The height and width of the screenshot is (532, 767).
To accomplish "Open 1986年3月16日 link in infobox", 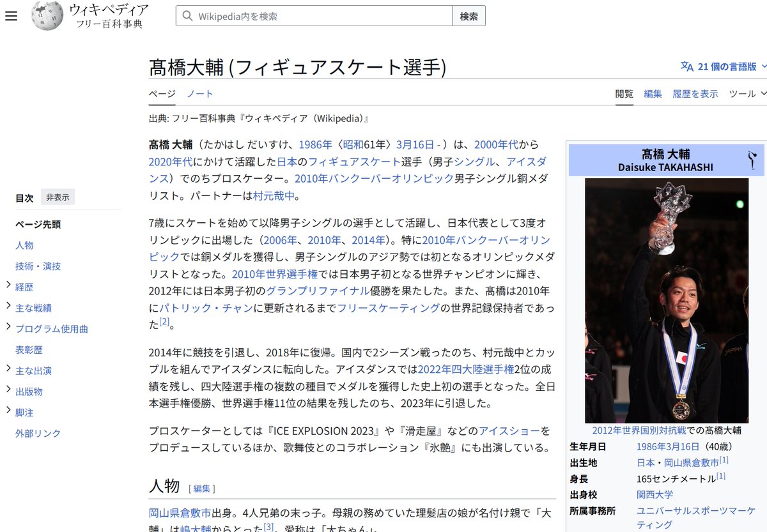I will click(668, 446).
